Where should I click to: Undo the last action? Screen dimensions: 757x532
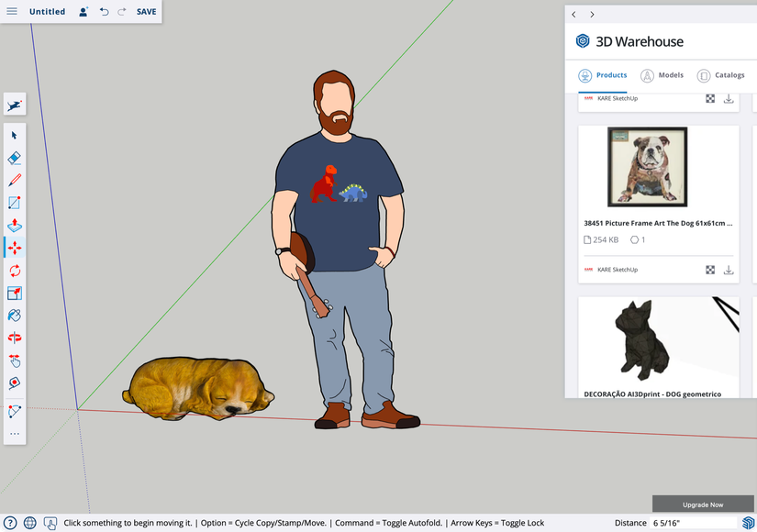102,11
